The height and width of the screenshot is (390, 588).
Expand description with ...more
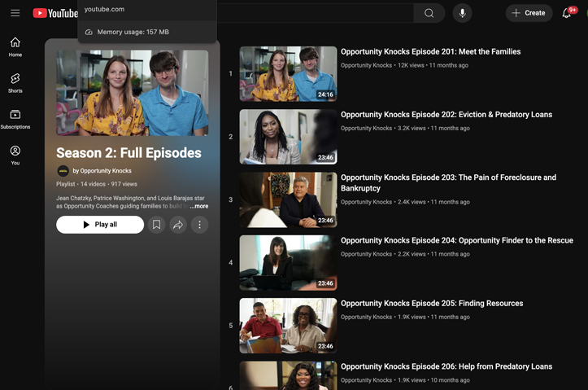point(199,206)
